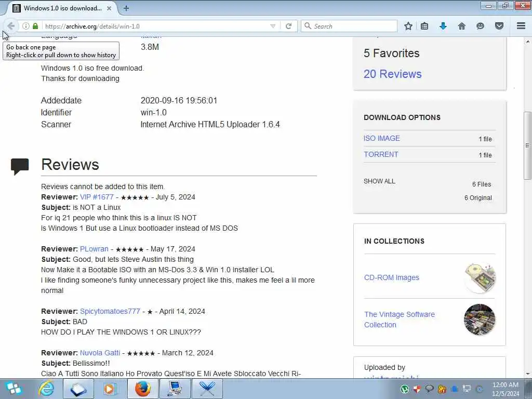Save page to Pocket icon
This screenshot has width=532, height=399.
pos(499,26)
